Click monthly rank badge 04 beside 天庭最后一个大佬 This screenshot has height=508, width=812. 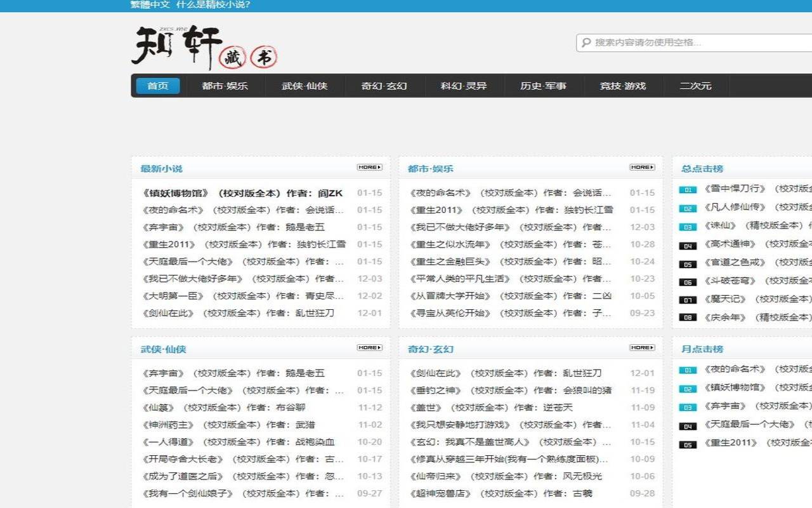coord(688,426)
